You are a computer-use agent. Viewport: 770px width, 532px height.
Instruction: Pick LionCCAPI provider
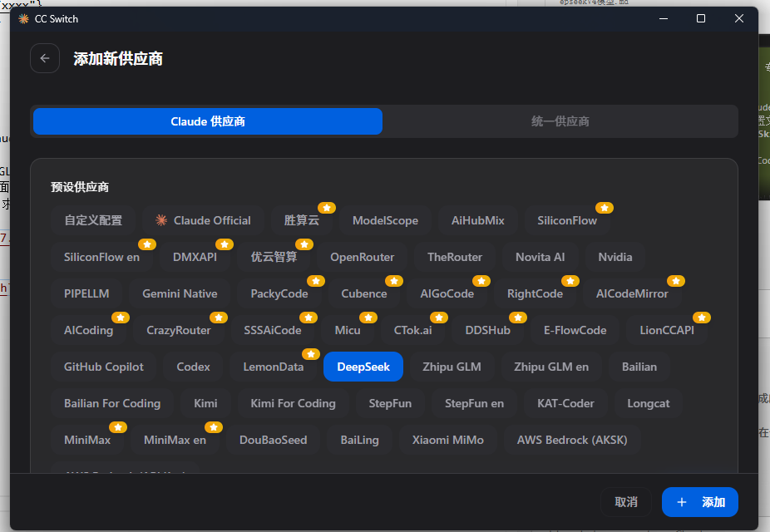coord(667,330)
